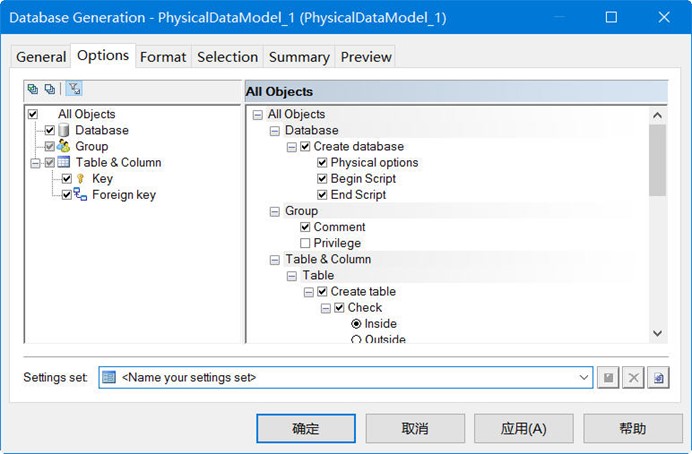Viewport: 692px width, 454px height.
Task: Collapse All Objects node in right pane
Action: tap(258, 115)
